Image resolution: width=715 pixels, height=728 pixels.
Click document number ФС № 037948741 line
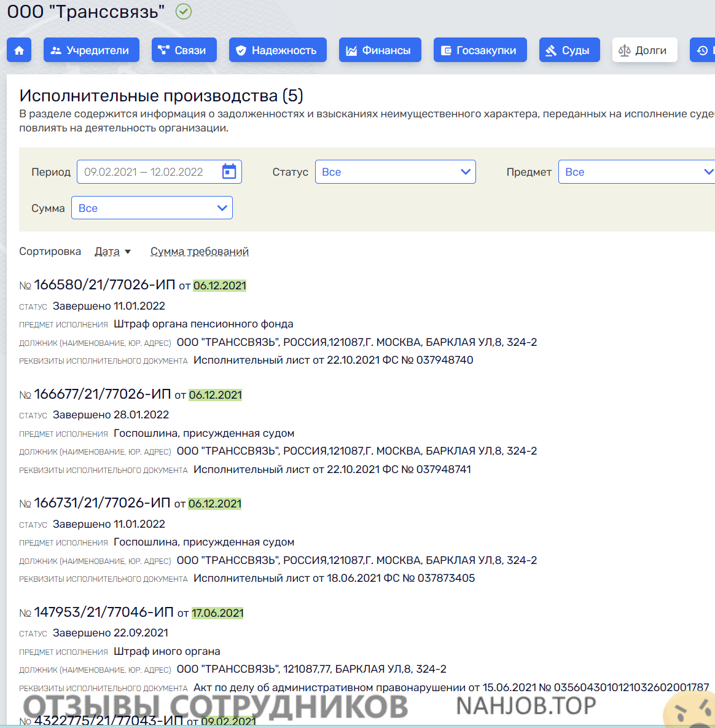point(332,469)
